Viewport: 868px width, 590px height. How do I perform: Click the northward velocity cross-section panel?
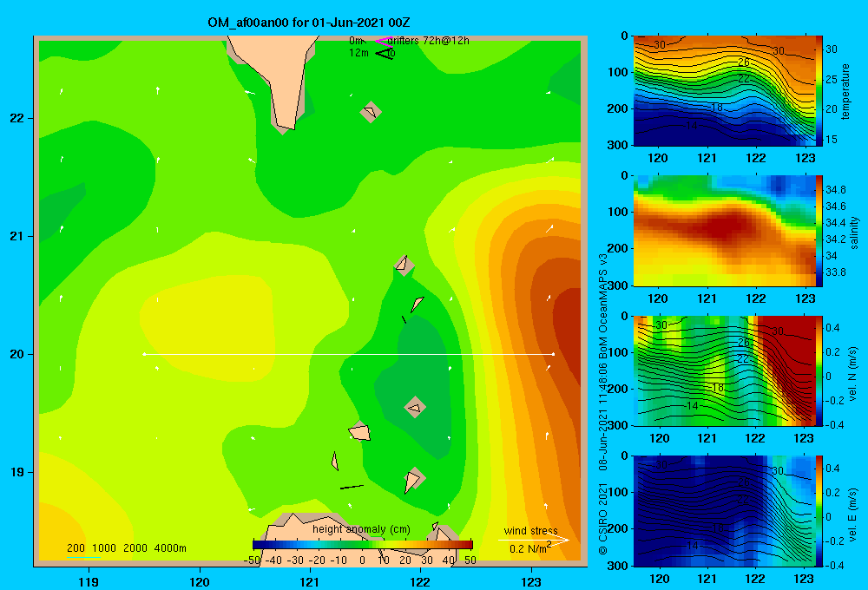(724, 370)
